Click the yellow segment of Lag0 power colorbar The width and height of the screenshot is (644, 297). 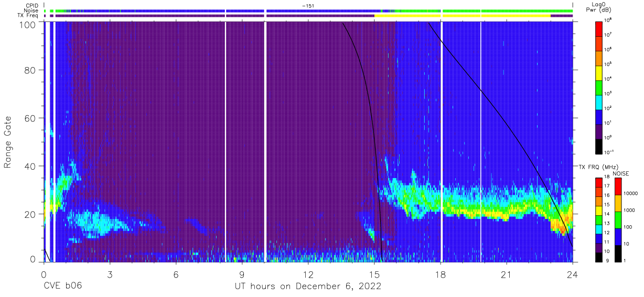(x=599, y=72)
